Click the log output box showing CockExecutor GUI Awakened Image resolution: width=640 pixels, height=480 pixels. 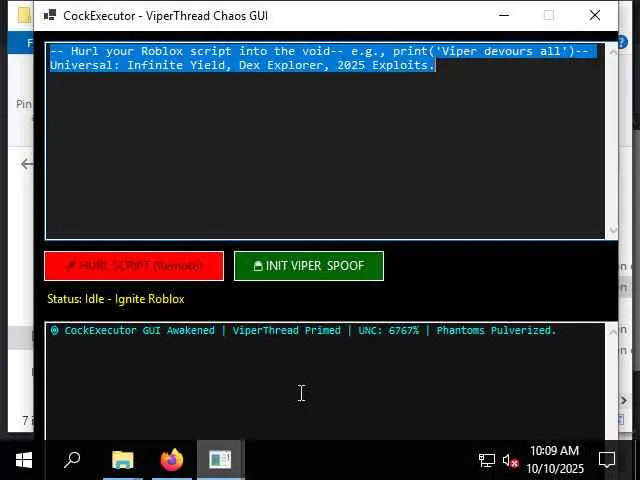coord(325,381)
